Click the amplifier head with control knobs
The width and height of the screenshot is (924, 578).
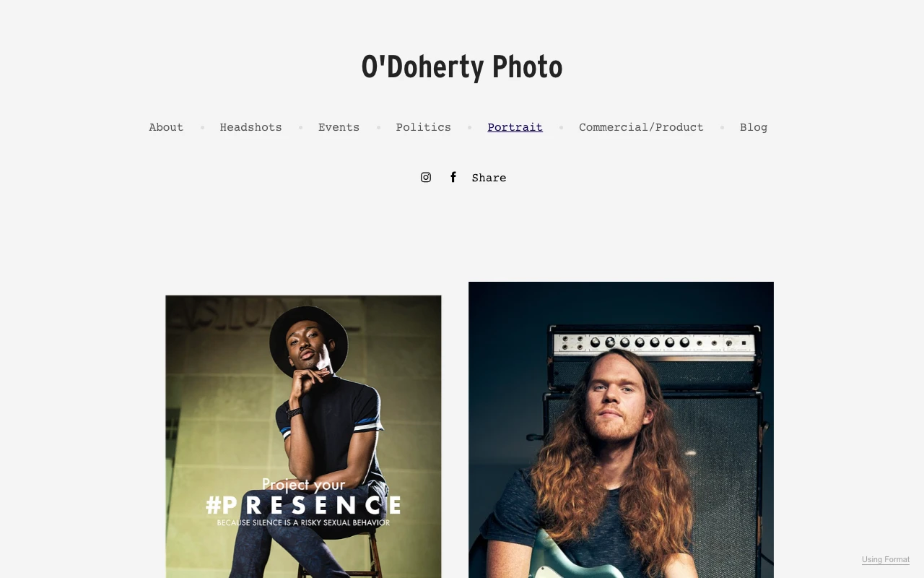point(653,344)
